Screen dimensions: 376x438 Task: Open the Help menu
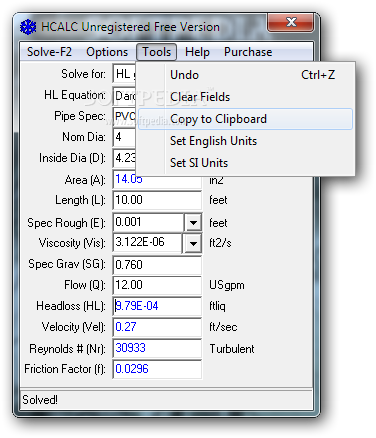click(x=197, y=52)
